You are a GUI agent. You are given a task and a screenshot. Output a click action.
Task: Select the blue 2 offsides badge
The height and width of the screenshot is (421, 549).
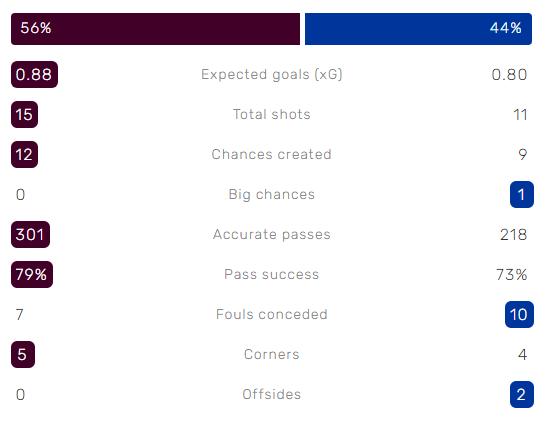[522, 394]
